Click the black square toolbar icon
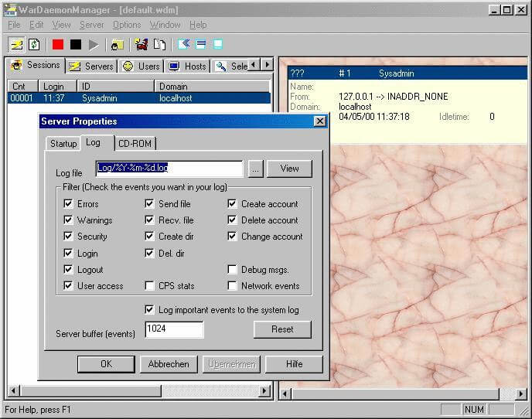532x419 pixels. [76, 44]
